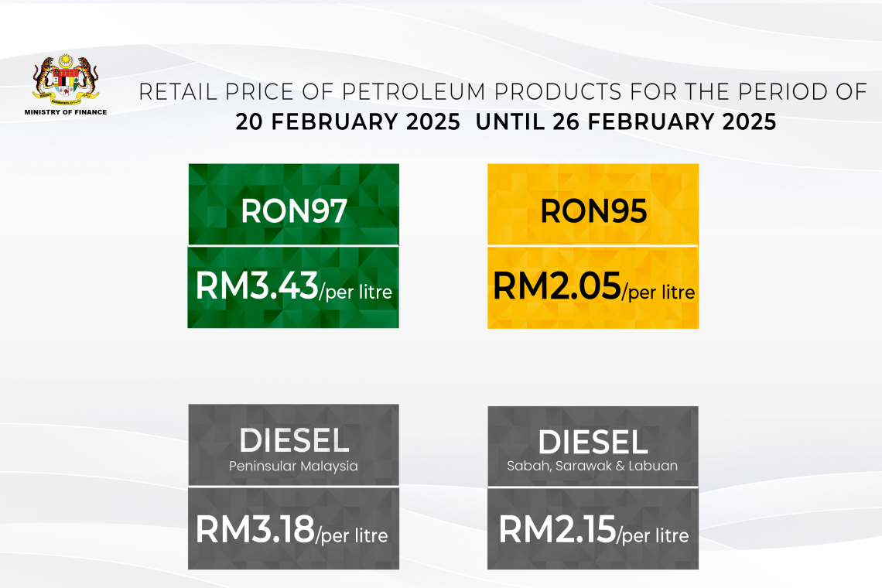Select the 'Peninsular Malaysia' subtitle text
This screenshot has height=588, width=882.
293,467
